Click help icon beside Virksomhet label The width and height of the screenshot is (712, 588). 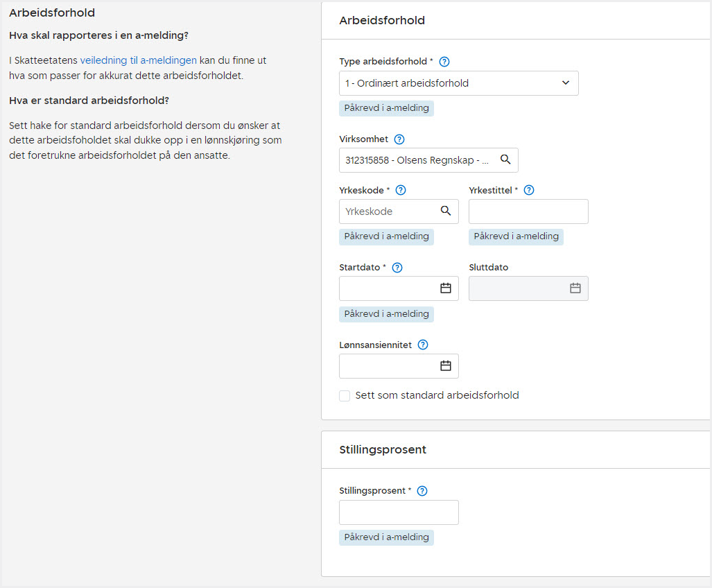[399, 139]
